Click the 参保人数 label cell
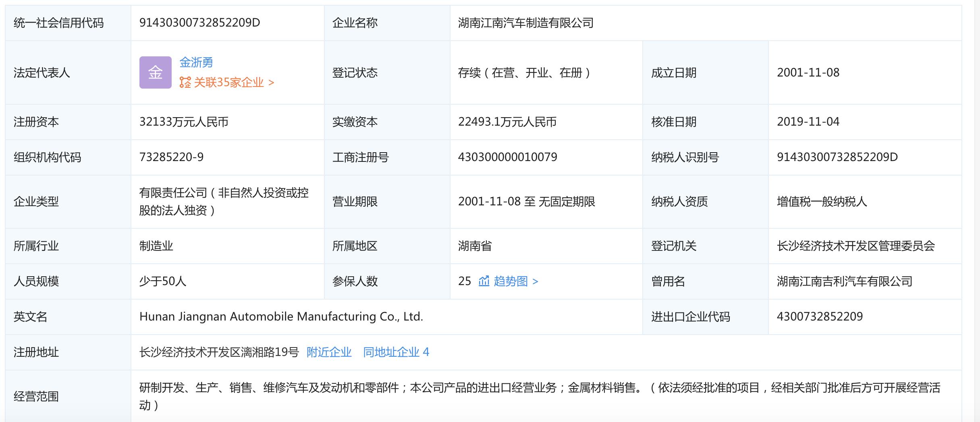The height and width of the screenshot is (422, 980). click(x=387, y=281)
